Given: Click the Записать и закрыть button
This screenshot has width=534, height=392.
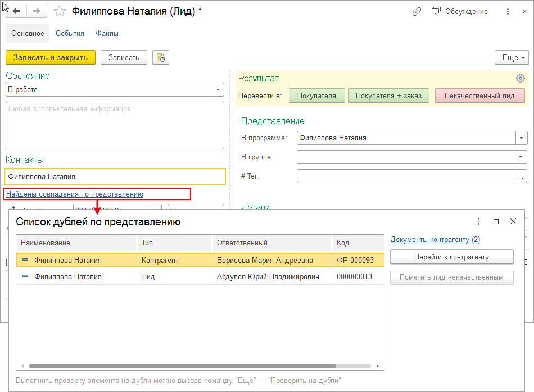Looking at the screenshot, I should (51, 57).
